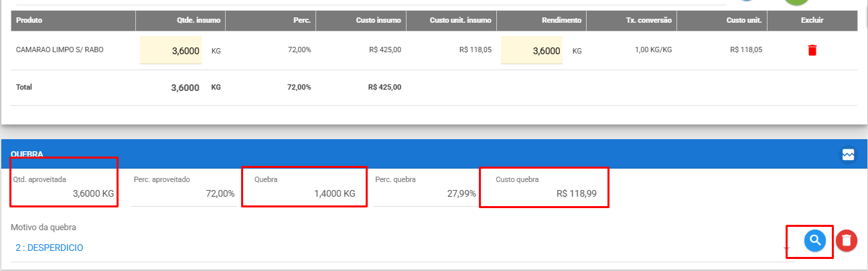Click the Qtd. aproveitada field
Image resolution: width=868 pixels, height=271 pixels.
click(64, 189)
